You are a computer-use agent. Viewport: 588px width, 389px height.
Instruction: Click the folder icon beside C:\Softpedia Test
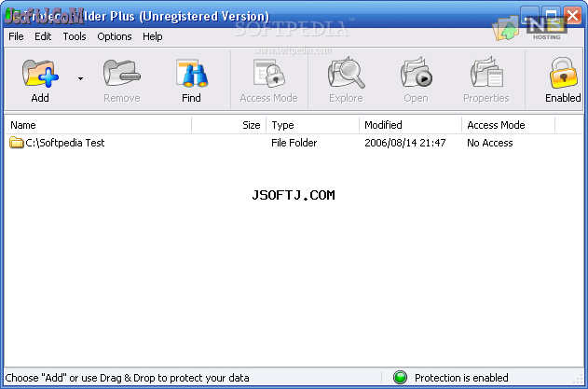point(16,143)
